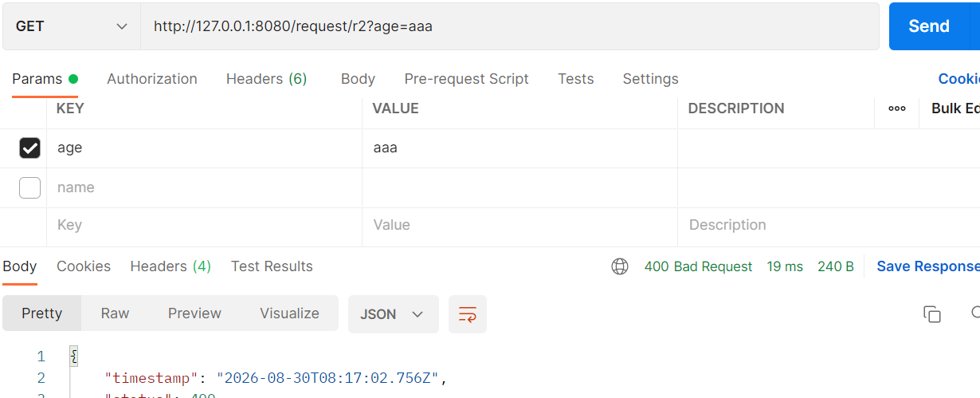Select the Raw response view
Image resolution: width=980 pixels, height=398 pixels.
tap(115, 313)
